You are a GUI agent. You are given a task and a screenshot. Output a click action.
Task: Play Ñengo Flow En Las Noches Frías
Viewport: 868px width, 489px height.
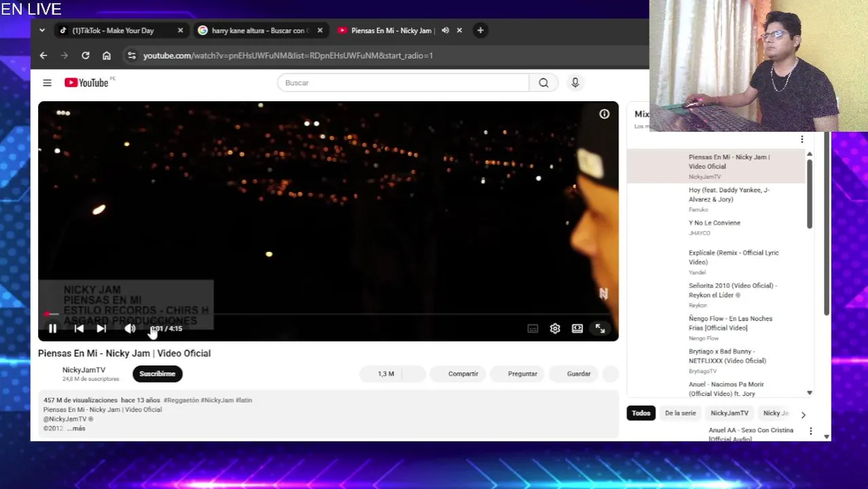717,328
